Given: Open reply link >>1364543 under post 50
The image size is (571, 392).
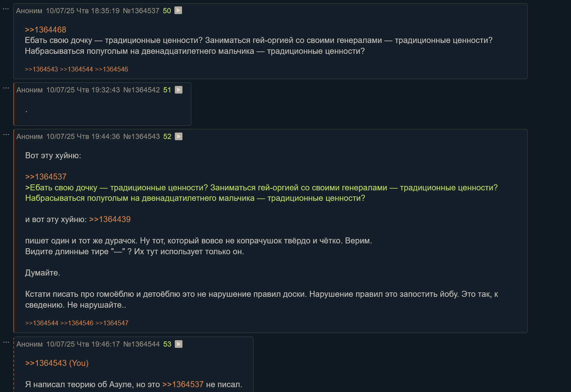Looking at the screenshot, I should pyautogui.click(x=41, y=69).
